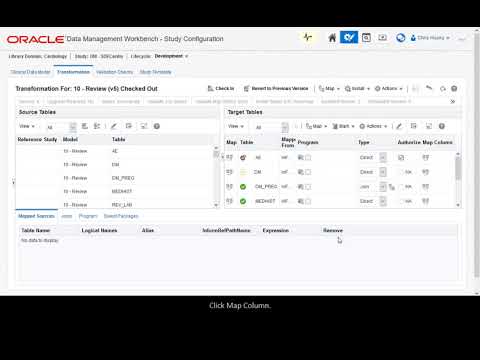Click the Map Column icon for DM row
This screenshot has height=360, width=480.
(x=426, y=172)
